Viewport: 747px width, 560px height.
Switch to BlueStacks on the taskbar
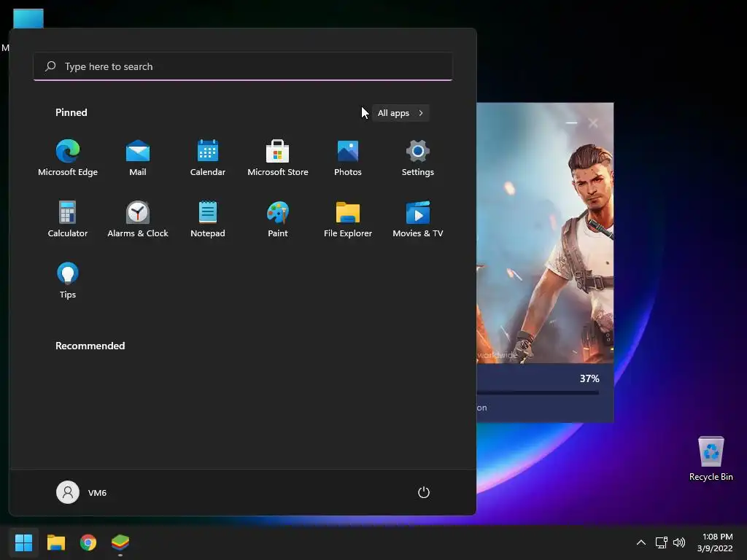click(x=120, y=542)
